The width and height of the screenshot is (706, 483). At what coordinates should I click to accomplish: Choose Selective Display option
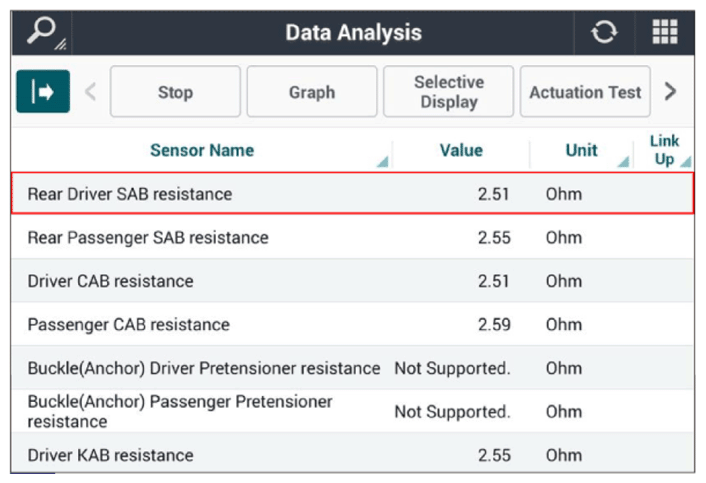448,91
